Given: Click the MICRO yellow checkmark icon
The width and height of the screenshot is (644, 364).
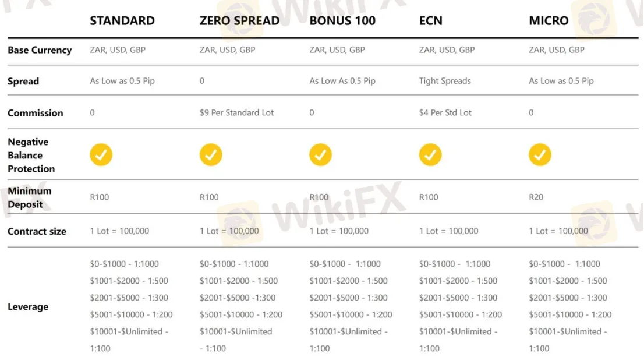Looking at the screenshot, I should pos(540,155).
